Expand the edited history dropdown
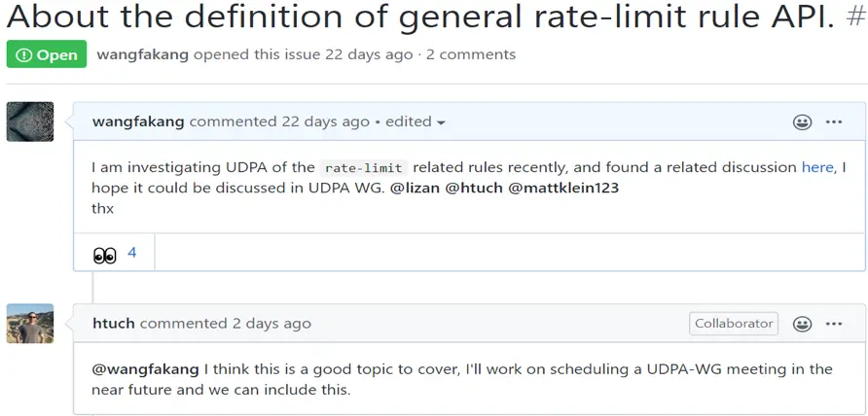This screenshot has width=868, height=416. [416, 122]
